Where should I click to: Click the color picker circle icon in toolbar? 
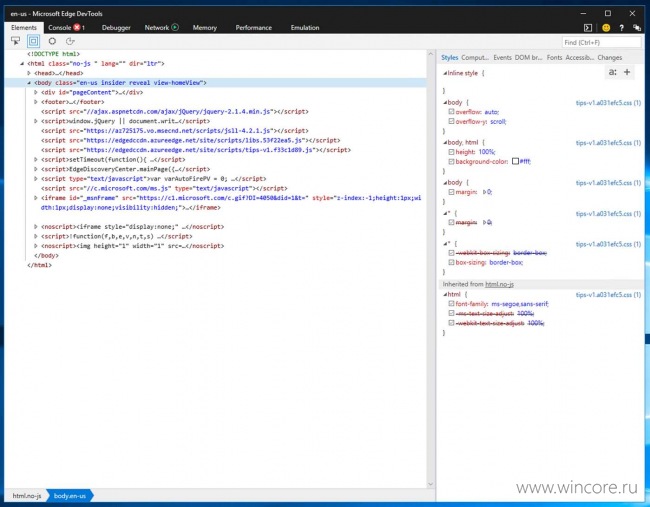(52, 41)
